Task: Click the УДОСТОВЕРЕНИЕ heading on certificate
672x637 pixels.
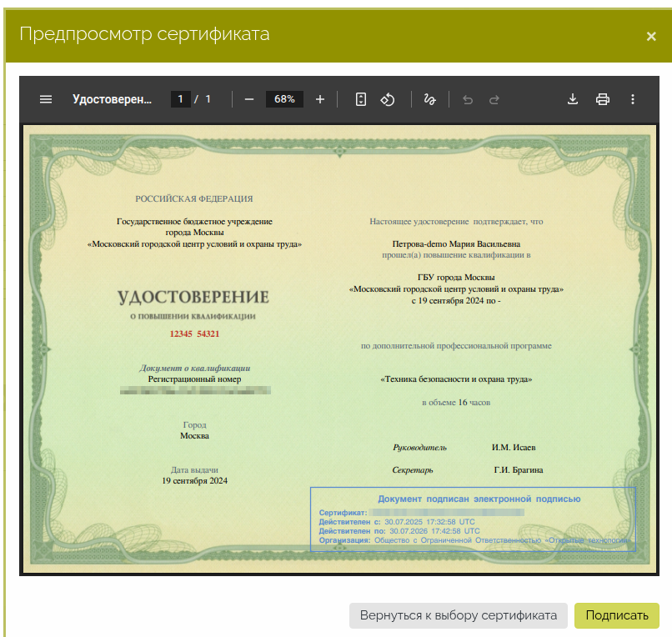Action: (193, 297)
